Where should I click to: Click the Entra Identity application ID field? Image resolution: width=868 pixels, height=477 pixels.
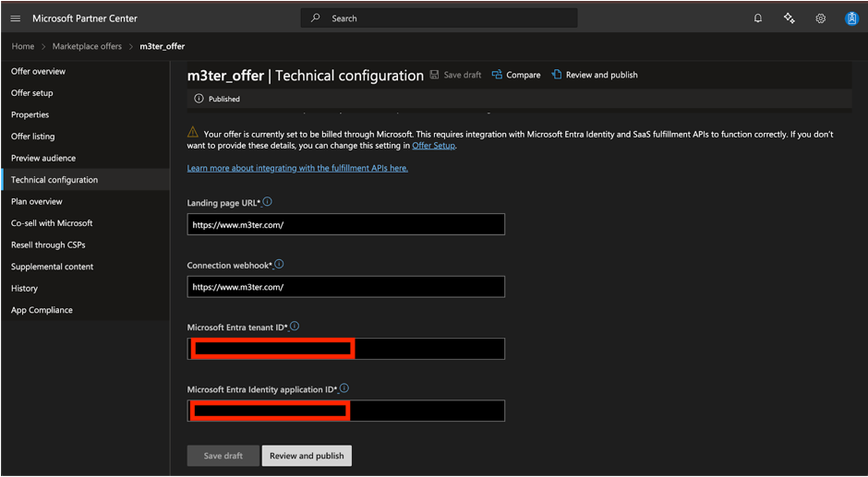pos(346,411)
